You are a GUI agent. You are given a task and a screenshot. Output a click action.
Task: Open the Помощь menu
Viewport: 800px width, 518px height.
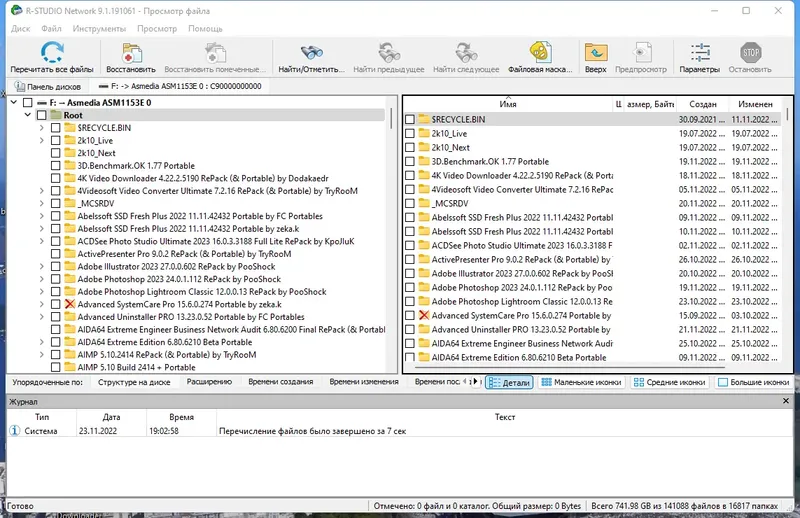205,29
